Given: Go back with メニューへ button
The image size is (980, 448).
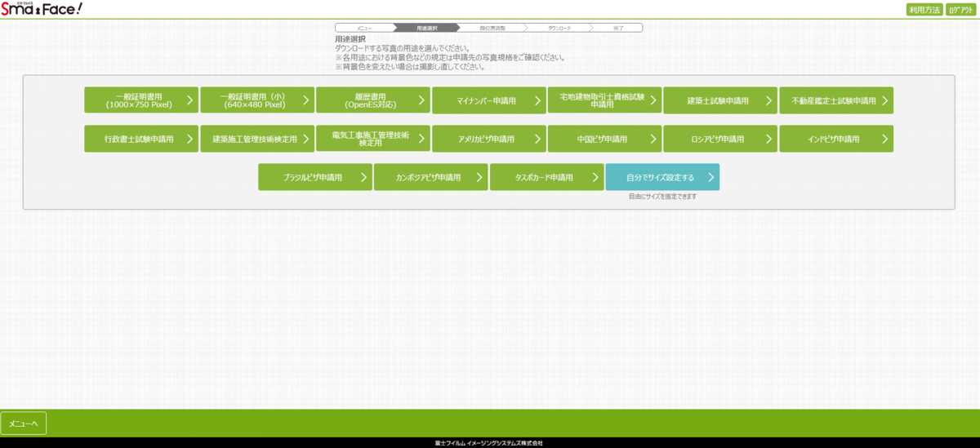Looking at the screenshot, I should (24, 424).
